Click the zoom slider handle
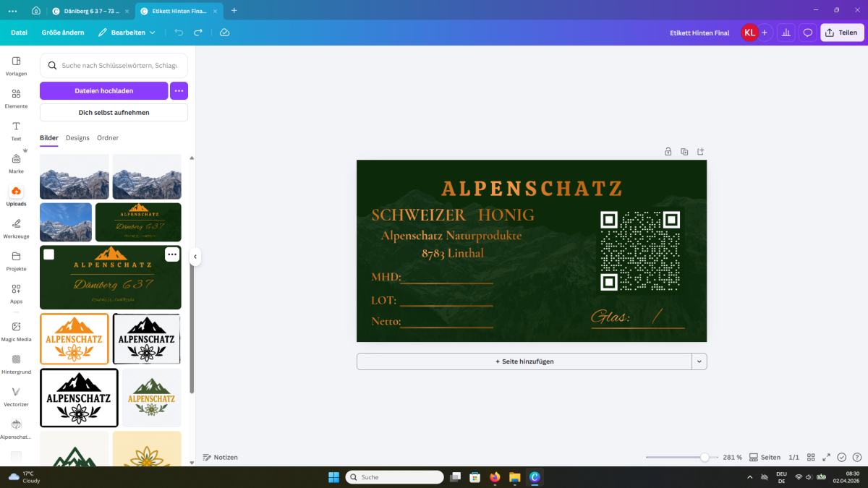This screenshot has height=488, width=868. click(x=705, y=457)
